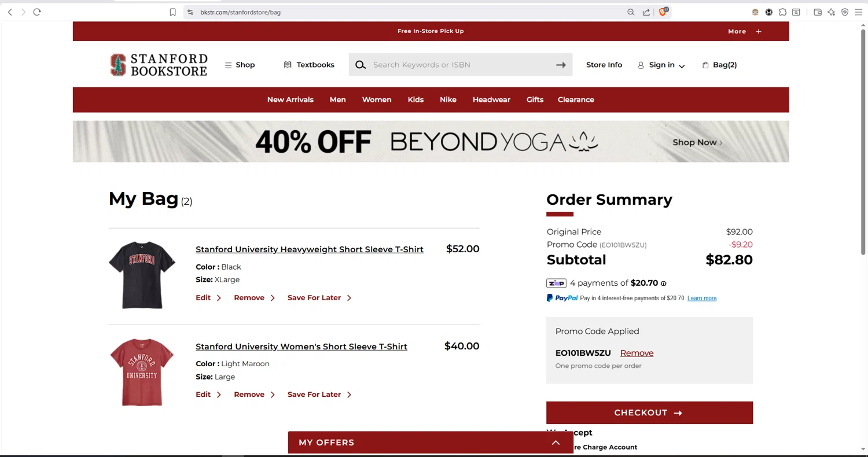Open the Women category
Screen dimensions: 868x457
pyautogui.click(x=377, y=99)
